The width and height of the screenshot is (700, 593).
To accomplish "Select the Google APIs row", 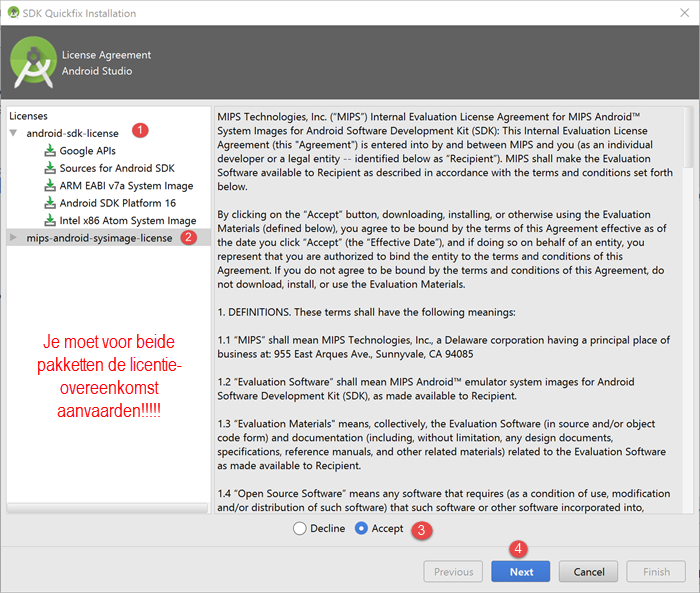I will point(88,150).
